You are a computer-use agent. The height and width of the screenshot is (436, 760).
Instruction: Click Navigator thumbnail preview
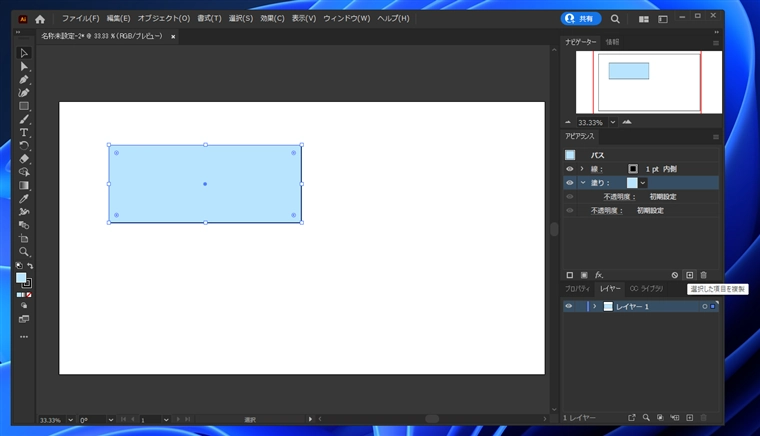point(649,82)
